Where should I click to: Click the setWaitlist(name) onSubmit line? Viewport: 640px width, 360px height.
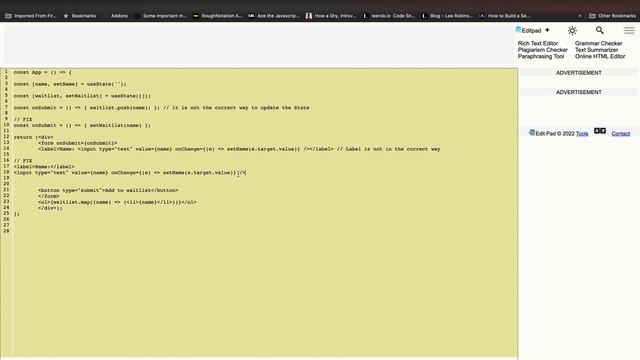(82, 125)
